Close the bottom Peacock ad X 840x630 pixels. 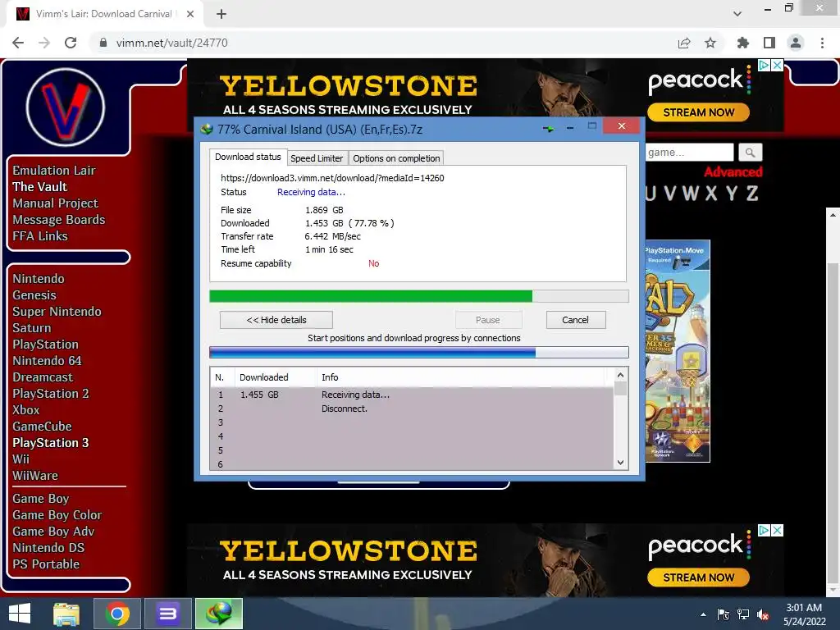778,531
